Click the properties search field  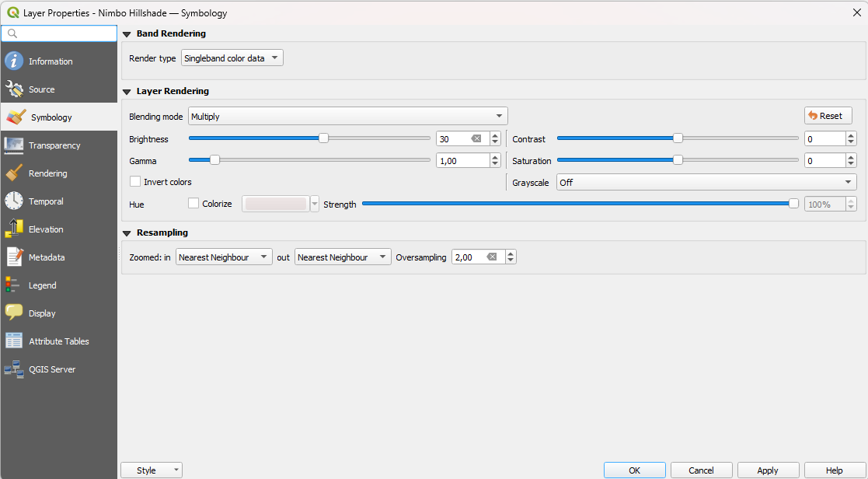(58, 34)
